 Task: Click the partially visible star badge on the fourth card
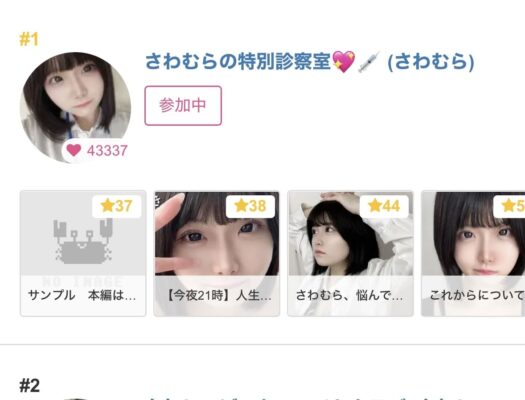(x=509, y=206)
